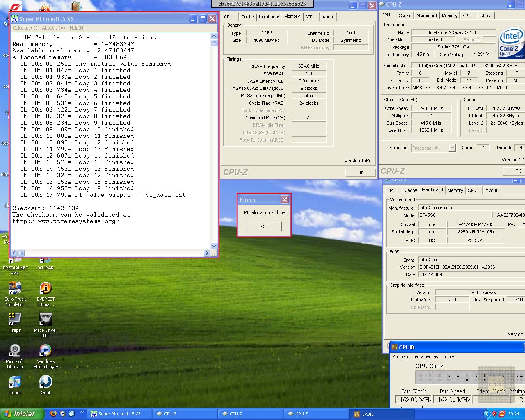Click the Super PI horizontal scrollbar thumb
The image size is (525, 420).
(x=21, y=253)
